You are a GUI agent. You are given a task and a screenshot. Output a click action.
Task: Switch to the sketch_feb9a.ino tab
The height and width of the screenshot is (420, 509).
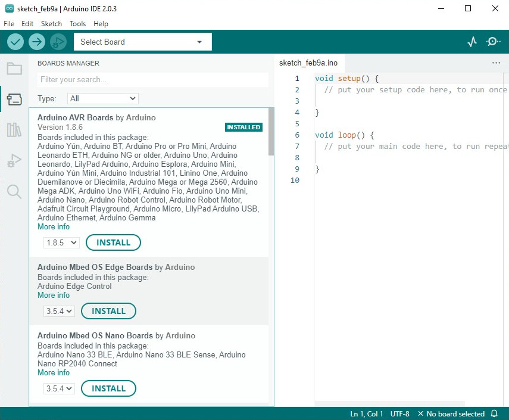[x=308, y=63]
